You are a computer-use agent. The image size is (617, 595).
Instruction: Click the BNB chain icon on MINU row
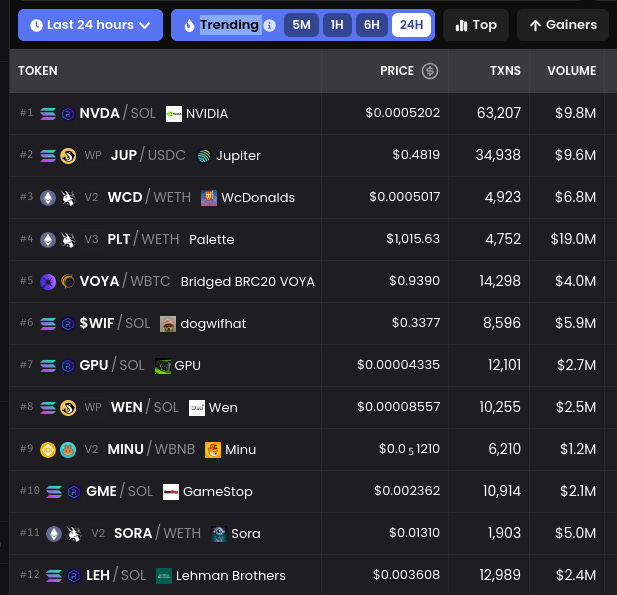click(x=48, y=450)
